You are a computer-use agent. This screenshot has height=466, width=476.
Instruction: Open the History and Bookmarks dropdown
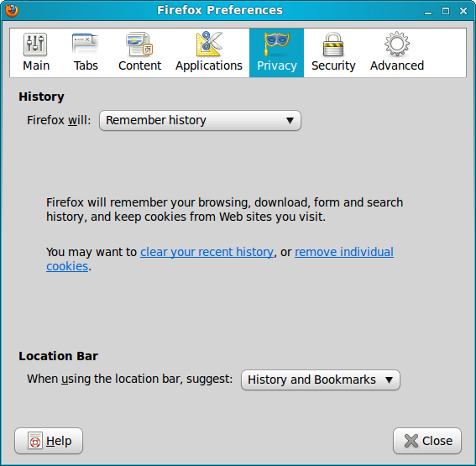pyautogui.click(x=321, y=380)
